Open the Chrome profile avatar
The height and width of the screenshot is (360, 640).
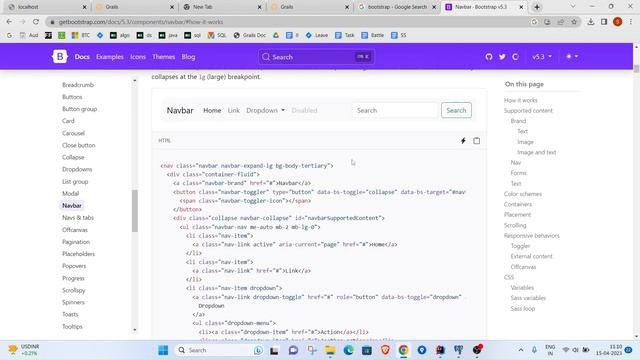pos(618,22)
